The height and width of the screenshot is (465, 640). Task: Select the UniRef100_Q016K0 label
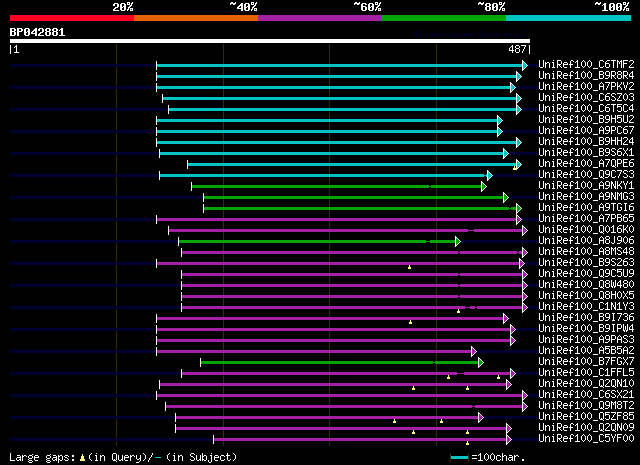(x=586, y=230)
